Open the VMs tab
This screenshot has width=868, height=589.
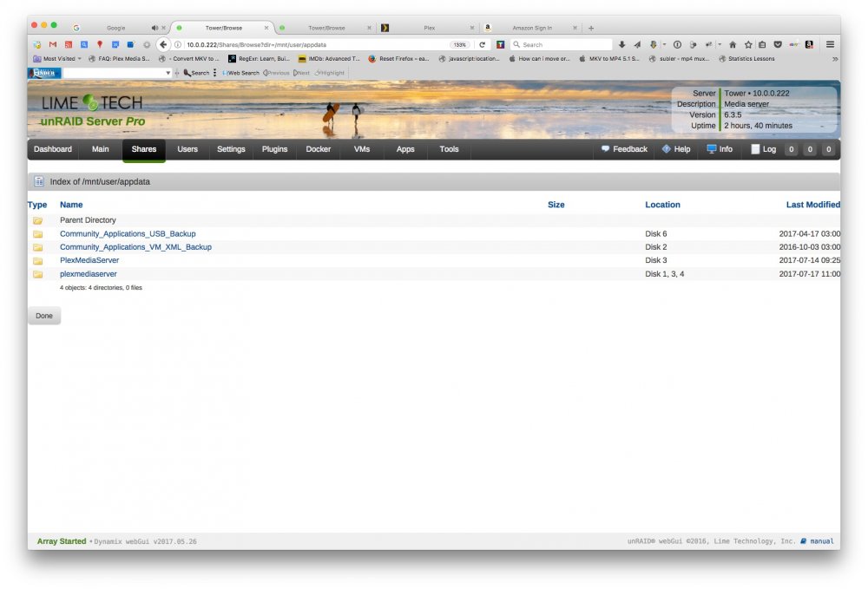click(361, 149)
